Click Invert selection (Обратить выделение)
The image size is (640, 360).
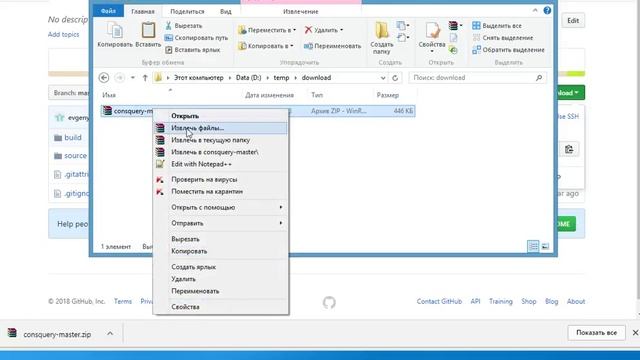point(508,50)
